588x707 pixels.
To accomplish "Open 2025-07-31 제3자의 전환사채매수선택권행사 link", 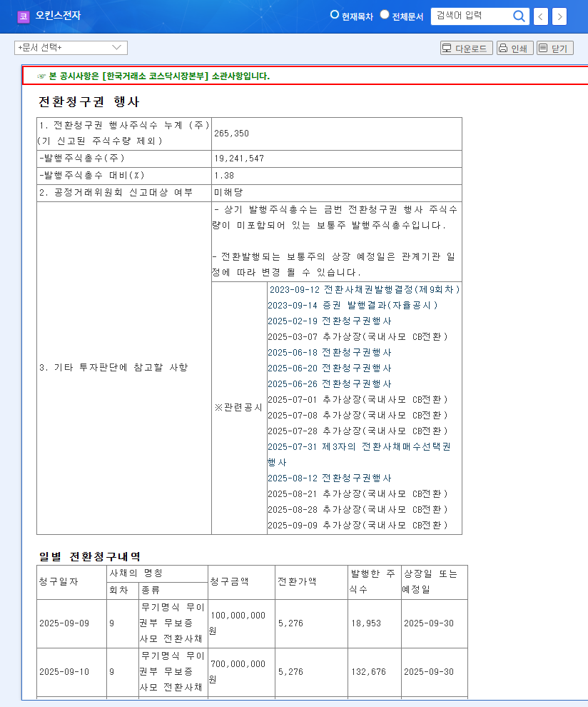I will click(x=359, y=447).
